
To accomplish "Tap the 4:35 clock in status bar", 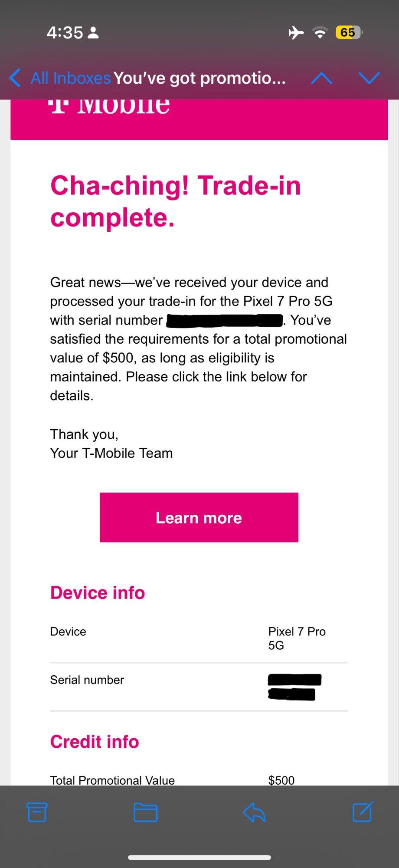I will pyautogui.click(x=65, y=33).
